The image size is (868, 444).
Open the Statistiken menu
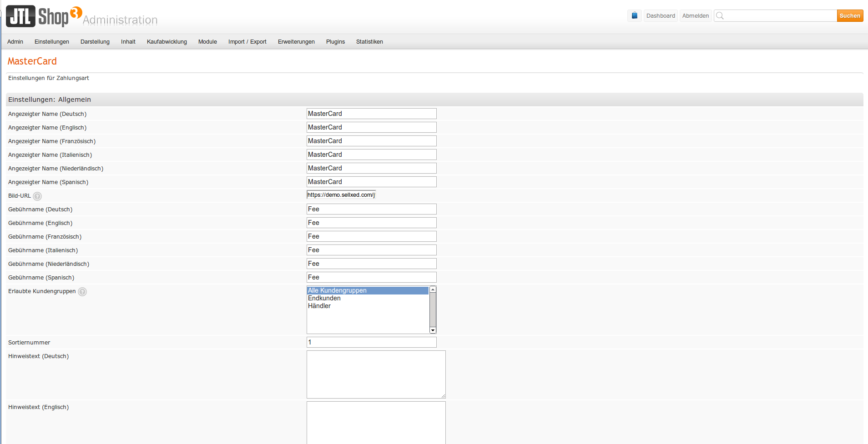click(x=369, y=42)
